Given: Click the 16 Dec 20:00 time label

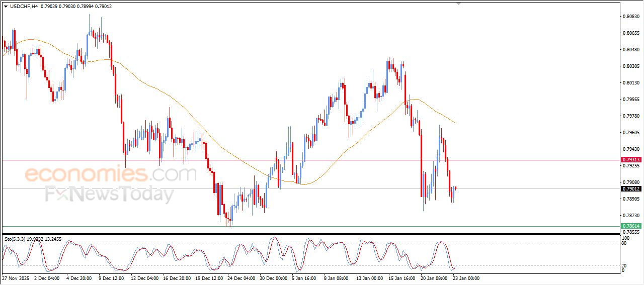Looking at the screenshot, I should (x=177, y=278).
